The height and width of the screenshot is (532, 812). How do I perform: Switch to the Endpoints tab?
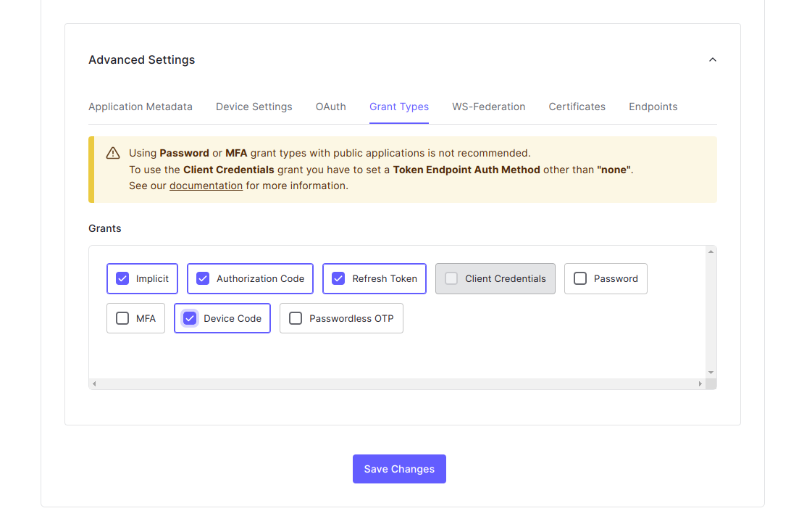click(x=653, y=107)
